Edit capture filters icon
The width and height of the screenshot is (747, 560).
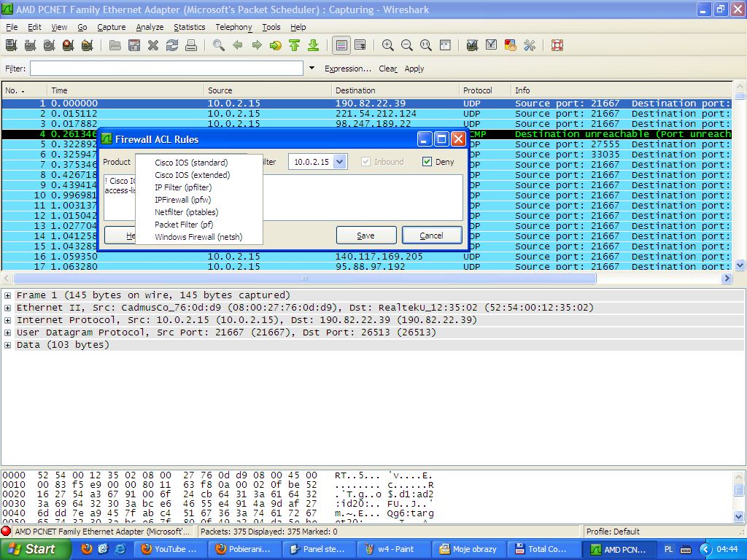click(x=472, y=45)
